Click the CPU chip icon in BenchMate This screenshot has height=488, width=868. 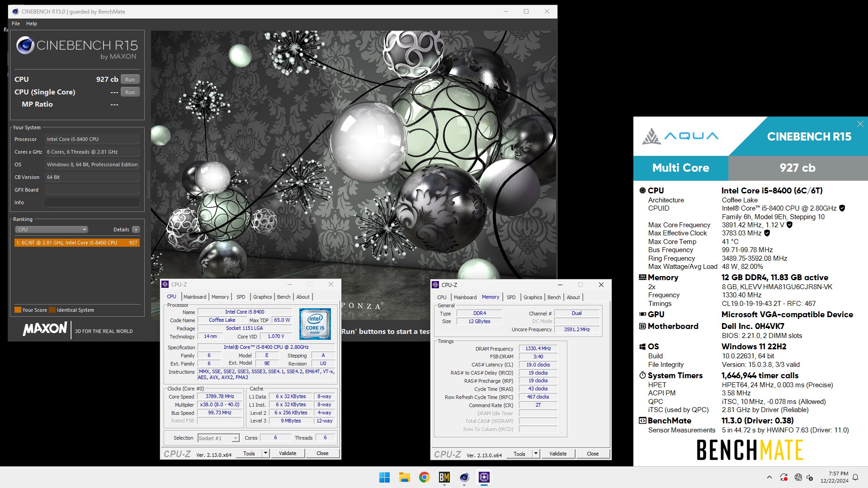642,191
